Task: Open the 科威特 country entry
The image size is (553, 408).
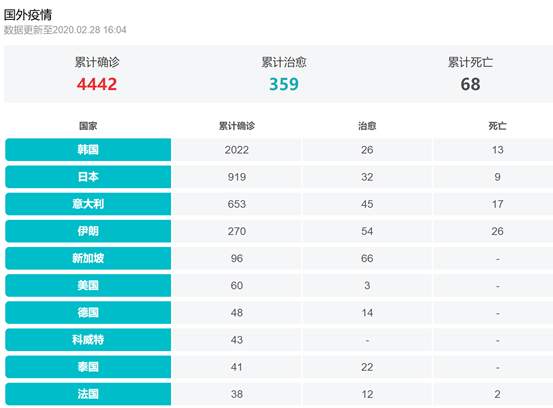Action: (x=88, y=340)
